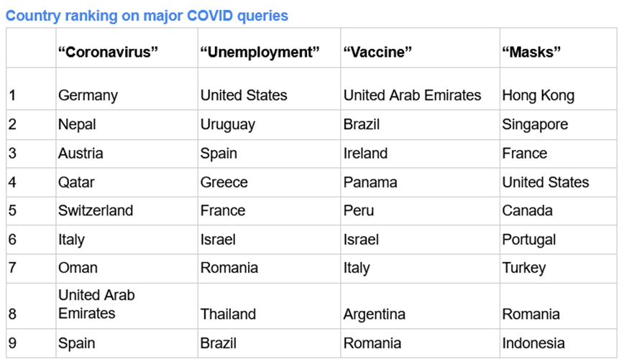The width and height of the screenshot is (624, 364).
Task: Click the Panama cell
Action: coord(370,182)
